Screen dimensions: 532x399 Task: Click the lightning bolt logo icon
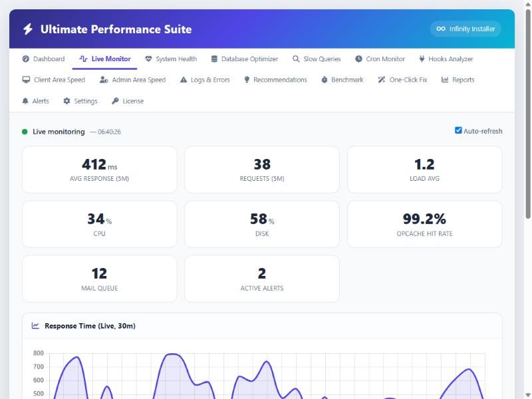[x=28, y=29]
